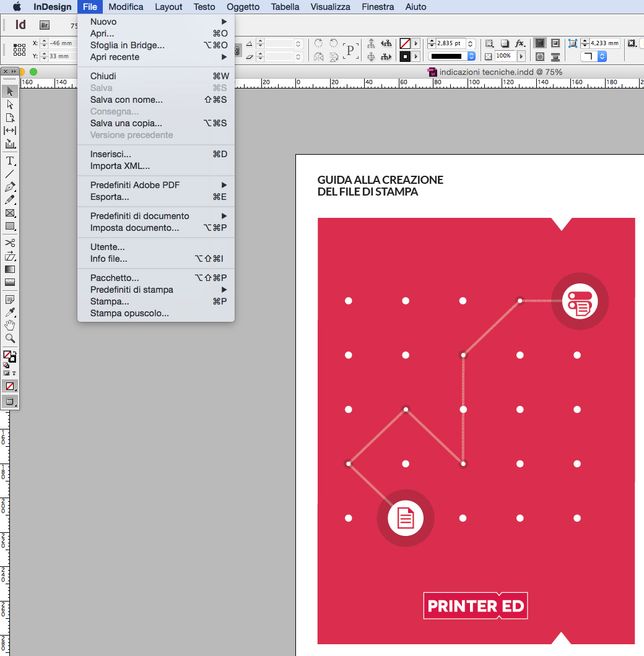Choose Esporta... from File menu
644x656 pixels.
(x=110, y=197)
